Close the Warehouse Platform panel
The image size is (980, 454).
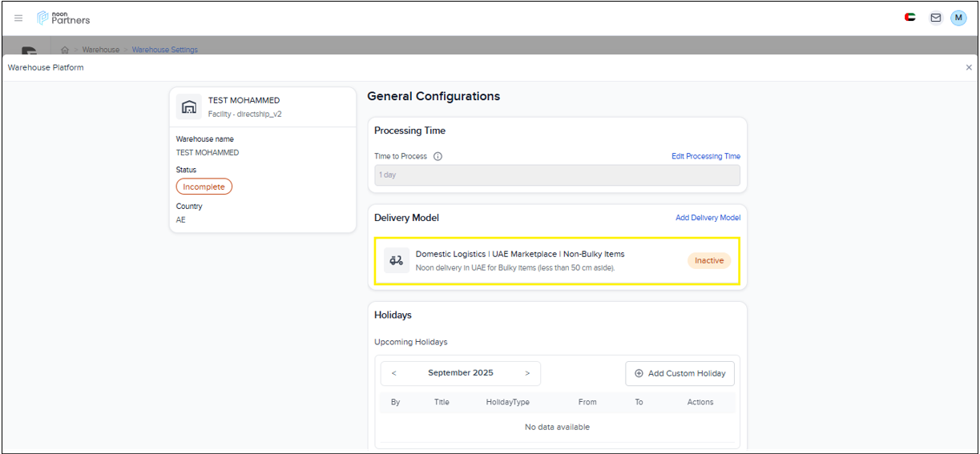[969, 68]
